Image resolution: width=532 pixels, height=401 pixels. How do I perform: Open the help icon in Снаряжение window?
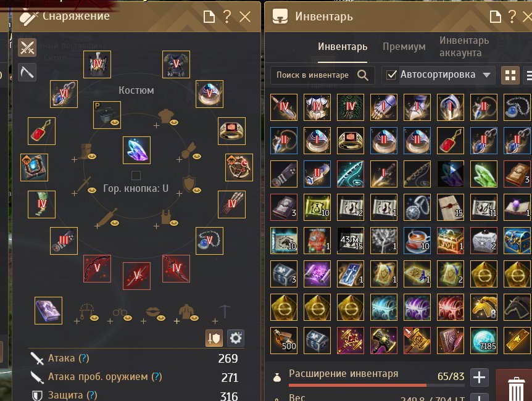tap(227, 16)
